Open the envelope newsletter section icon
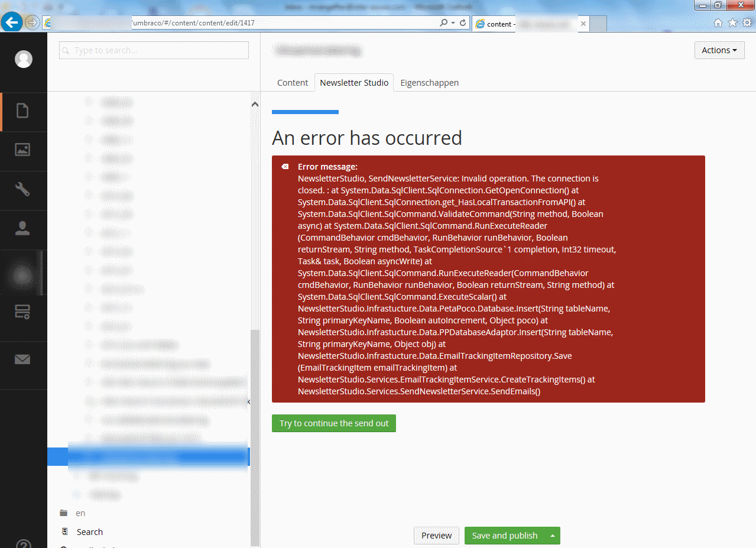This screenshot has height=548, width=756. tap(22, 359)
